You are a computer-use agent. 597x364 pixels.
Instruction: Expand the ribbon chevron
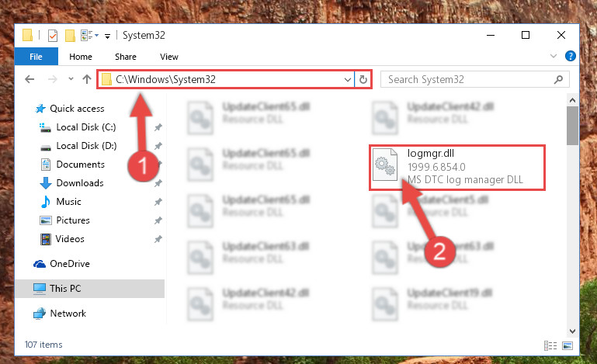click(x=554, y=56)
